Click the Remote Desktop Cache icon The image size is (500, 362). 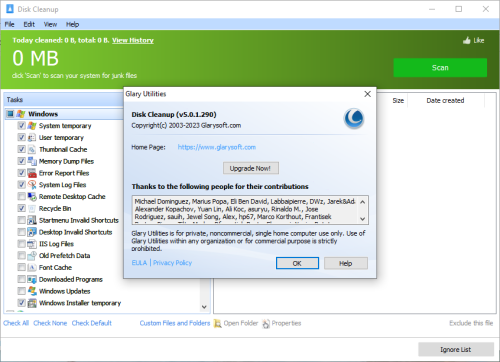(32, 197)
